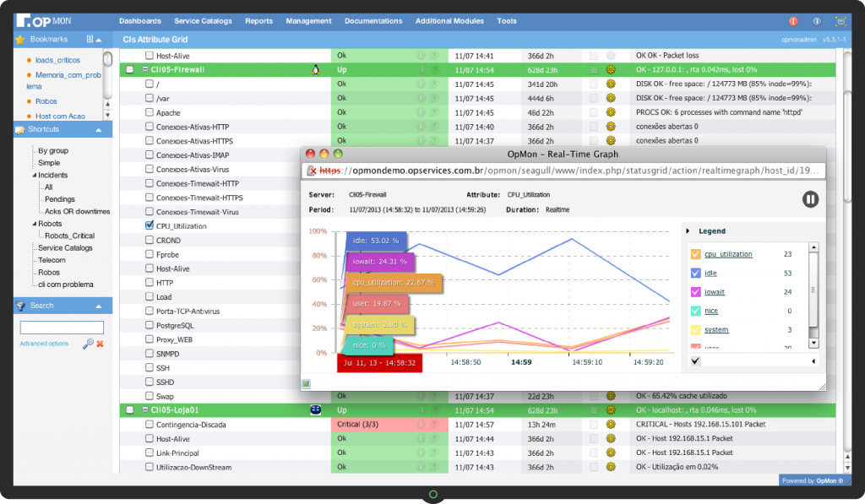Viewport: 865px width, 504px height.
Task: Open the Additional Modules menu
Action: tap(449, 21)
